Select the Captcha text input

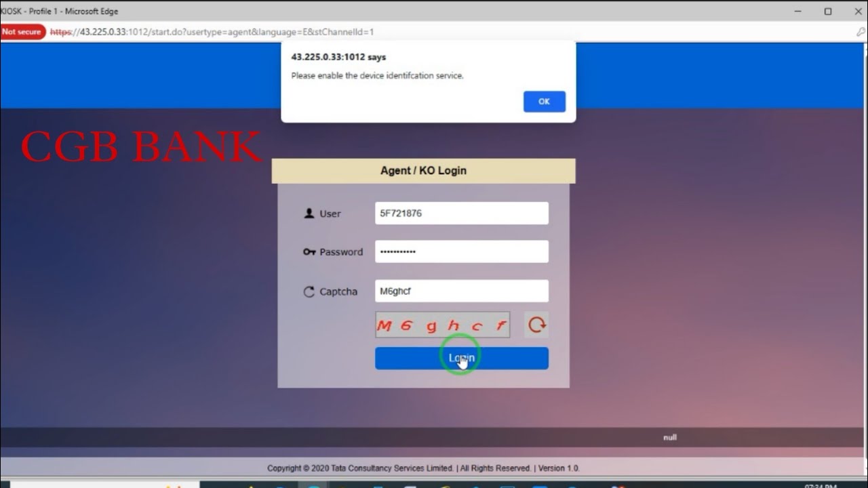tap(462, 291)
